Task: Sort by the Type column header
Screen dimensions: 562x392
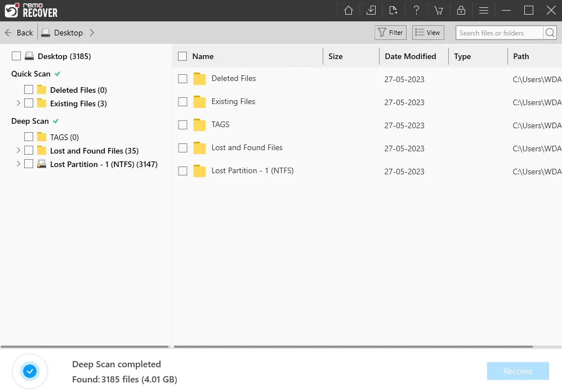Action: (462, 56)
